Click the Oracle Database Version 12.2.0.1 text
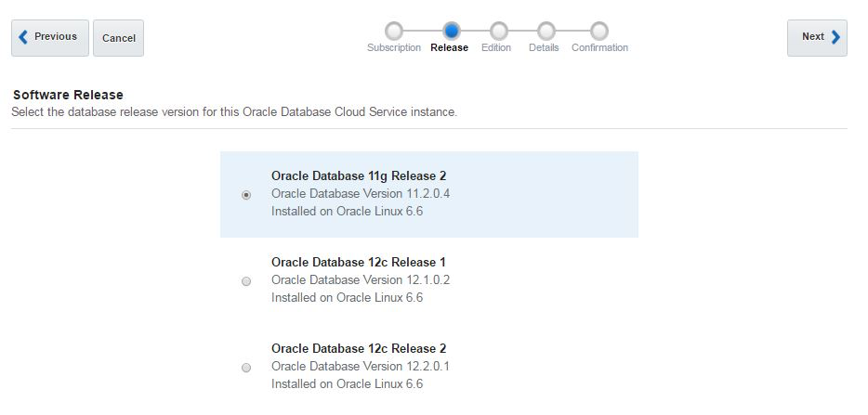Image resolution: width=868 pixels, height=415 pixels. (361, 366)
